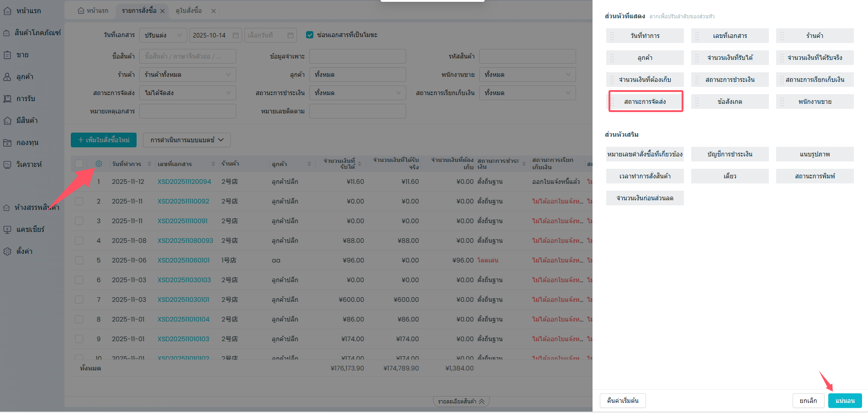
Task: Switch to the ดูใบสั่งซื้อ tab
Action: (189, 11)
